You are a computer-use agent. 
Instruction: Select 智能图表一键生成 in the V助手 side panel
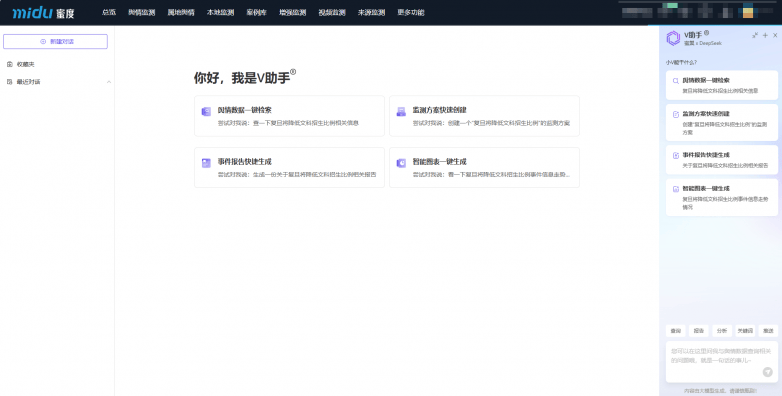(722, 198)
